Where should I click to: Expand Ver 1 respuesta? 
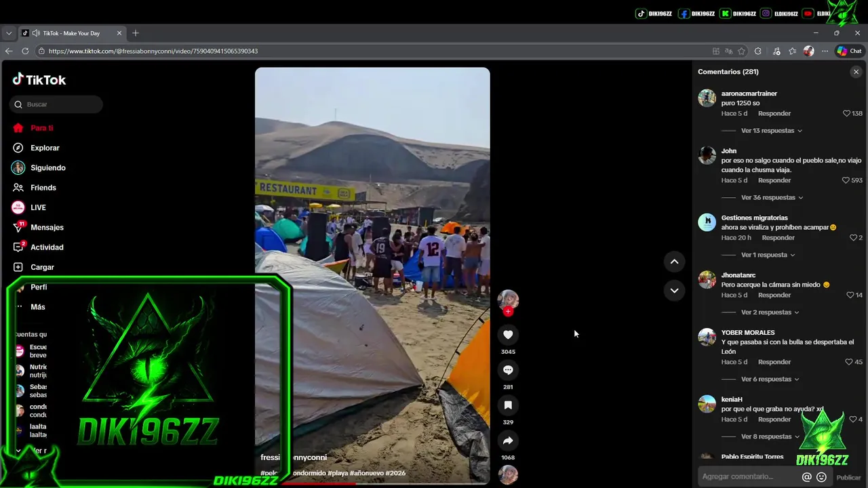(768, 255)
